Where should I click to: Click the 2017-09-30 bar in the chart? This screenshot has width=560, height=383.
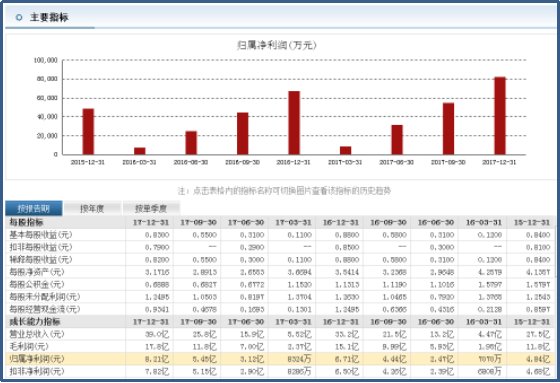pos(448,129)
